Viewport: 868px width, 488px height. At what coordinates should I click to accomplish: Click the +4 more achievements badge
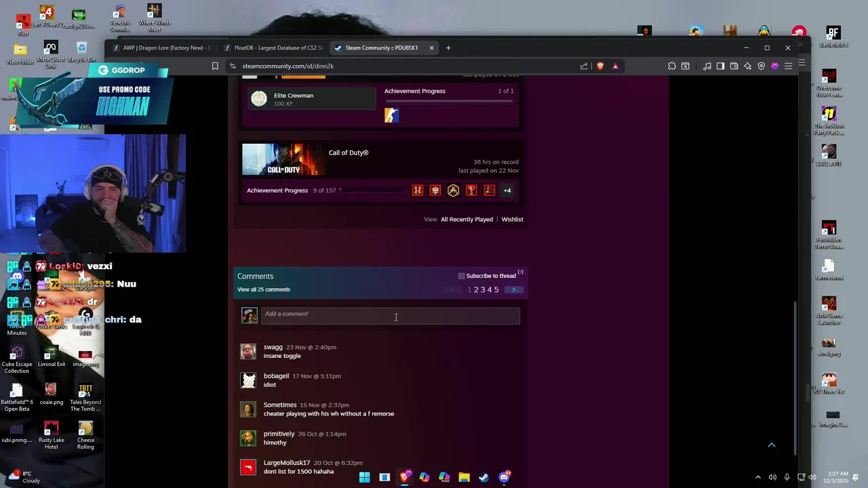507,190
